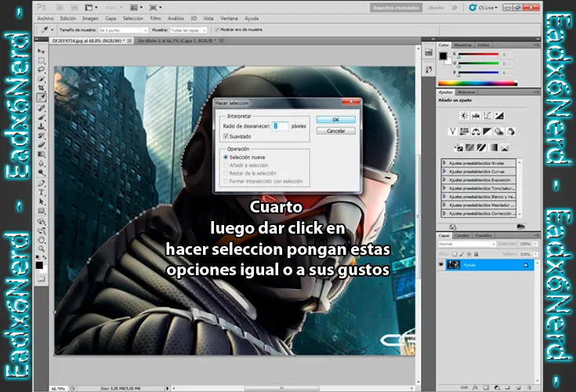This screenshot has height=392, width=576.
Task: Select the Zoom tool in toolbox
Action: click(41, 249)
